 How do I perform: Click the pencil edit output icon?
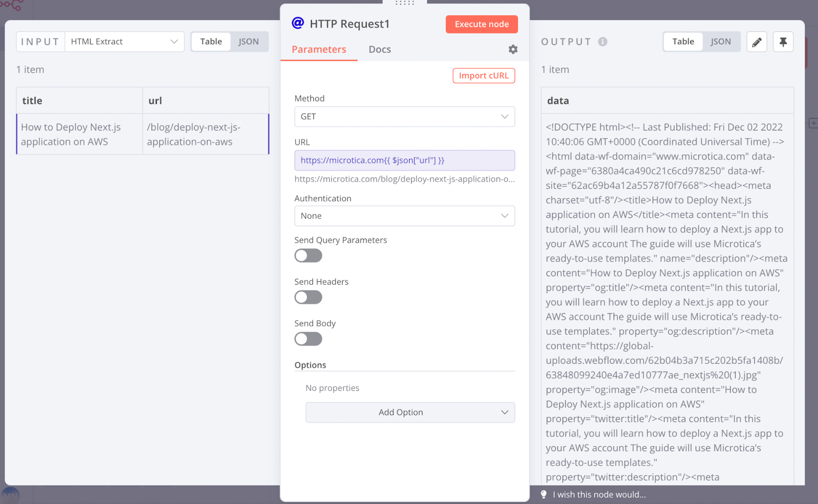[x=757, y=42]
